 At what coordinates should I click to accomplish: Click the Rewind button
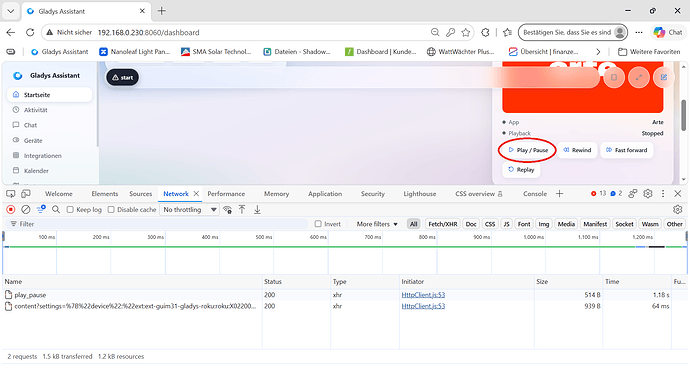(x=577, y=150)
